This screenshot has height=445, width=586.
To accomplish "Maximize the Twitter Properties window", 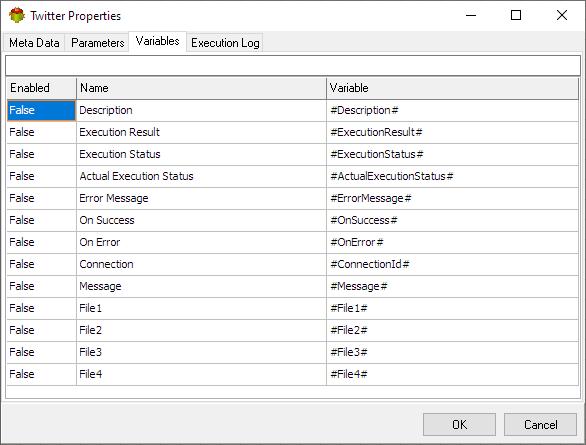I will coord(516,15).
